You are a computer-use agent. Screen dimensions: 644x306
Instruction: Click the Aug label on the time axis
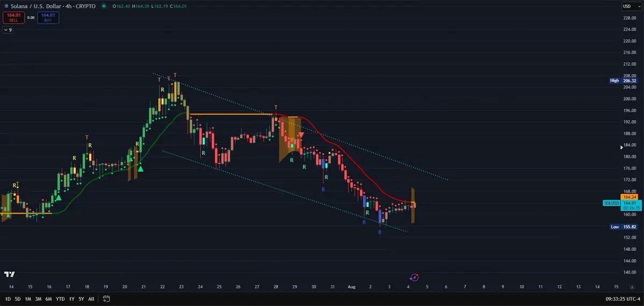point(352,287)
